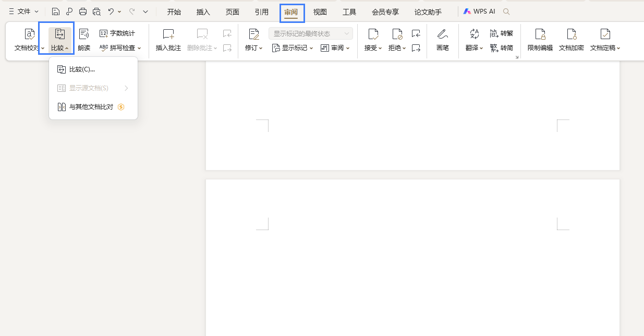The image size is (644, 336).
Task: Switch to the 开始 tab
Action: click(174, 12)
